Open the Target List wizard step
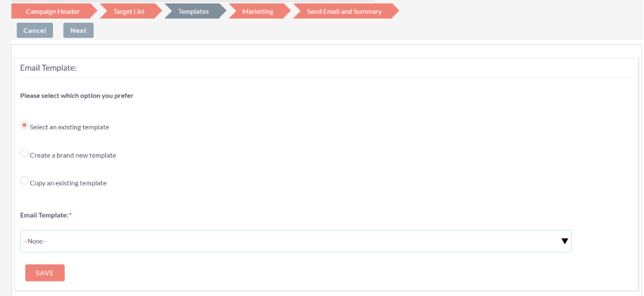Viewport: 644px width, 296px height. (129, 12)
